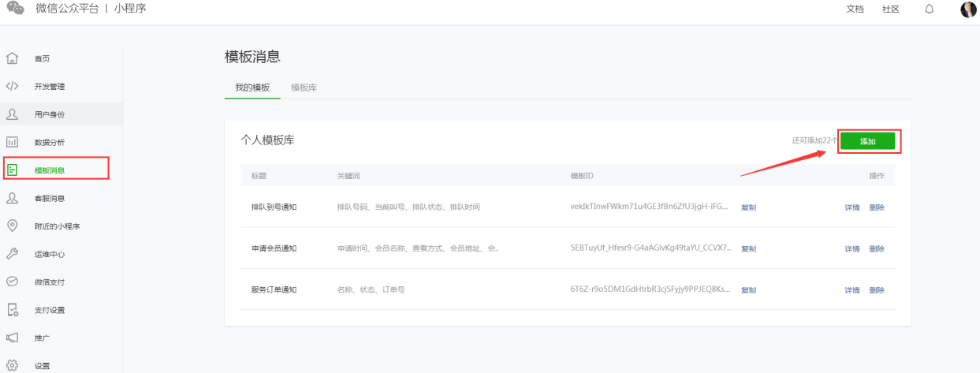The height and width of the screenshot is (373, 980).
Task: Click the promotion megaphone icon
Action: [12, 338]
